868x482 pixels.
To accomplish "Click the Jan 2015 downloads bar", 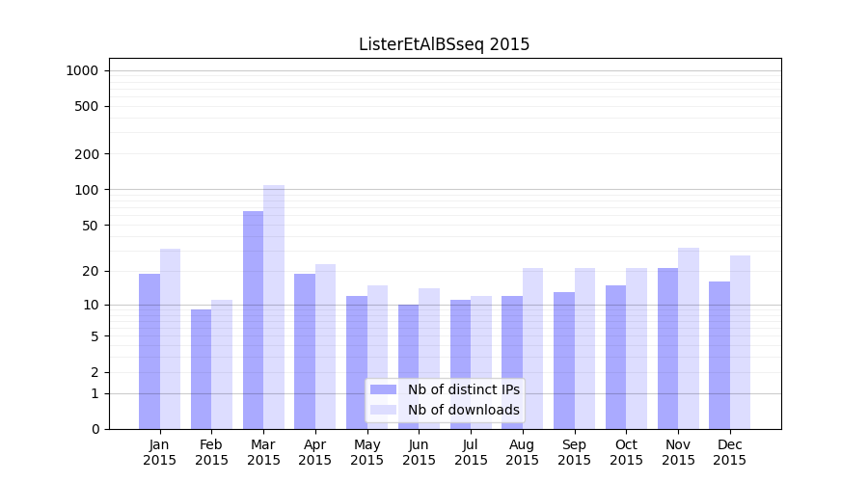I will (171, 338).
